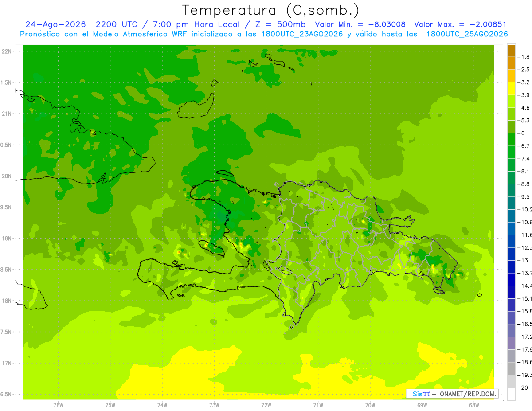Click the '20N' latitude label
The image size is (532, 411).
pos(7,176)
